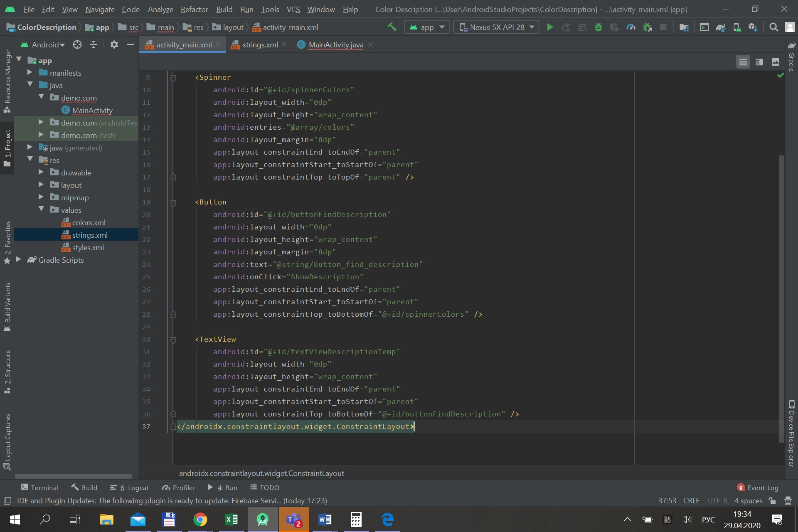Click Collapse All icon in Project panel
The height and width of the screenshot is (532, 798).
[94, 44]
